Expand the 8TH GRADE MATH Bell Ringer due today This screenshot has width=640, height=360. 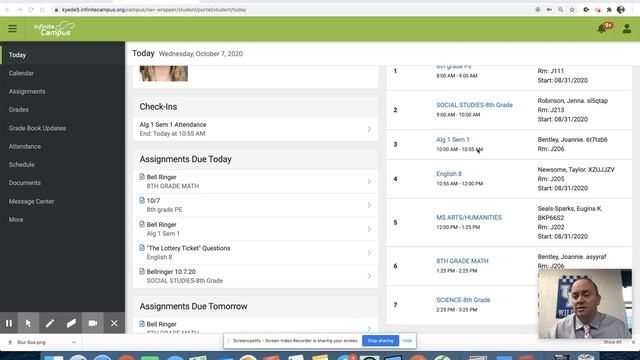click(x=256, y=182)
